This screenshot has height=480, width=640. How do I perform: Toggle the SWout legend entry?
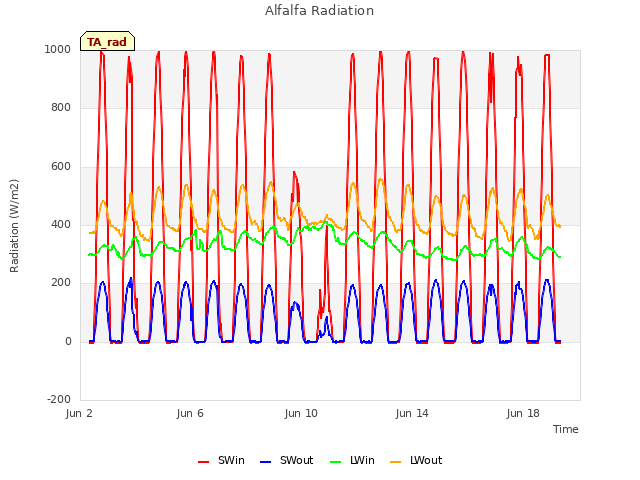click(287, 460)
